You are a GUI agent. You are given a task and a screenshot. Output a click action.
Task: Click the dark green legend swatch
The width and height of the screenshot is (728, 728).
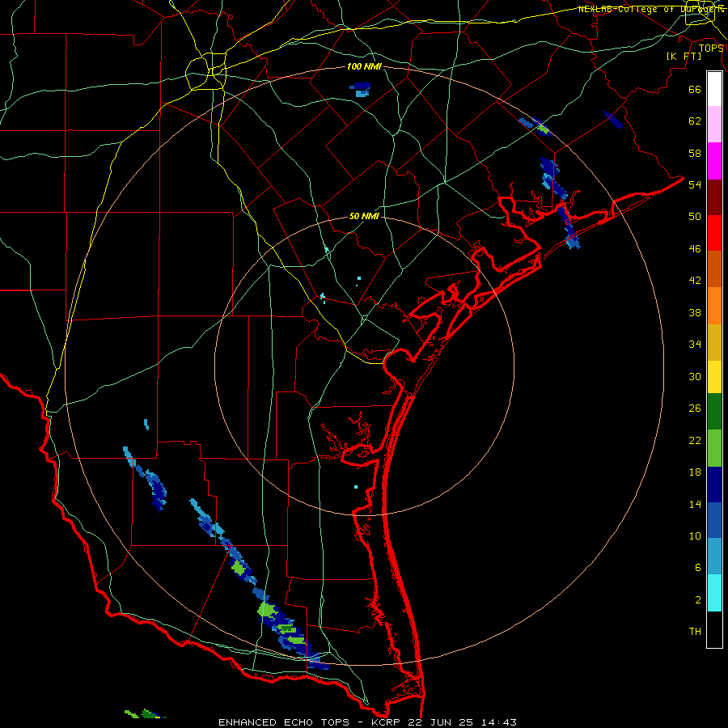click(714, 412)
